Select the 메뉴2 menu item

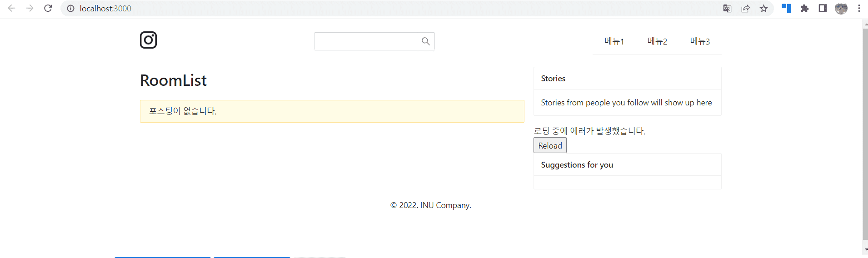657,41
